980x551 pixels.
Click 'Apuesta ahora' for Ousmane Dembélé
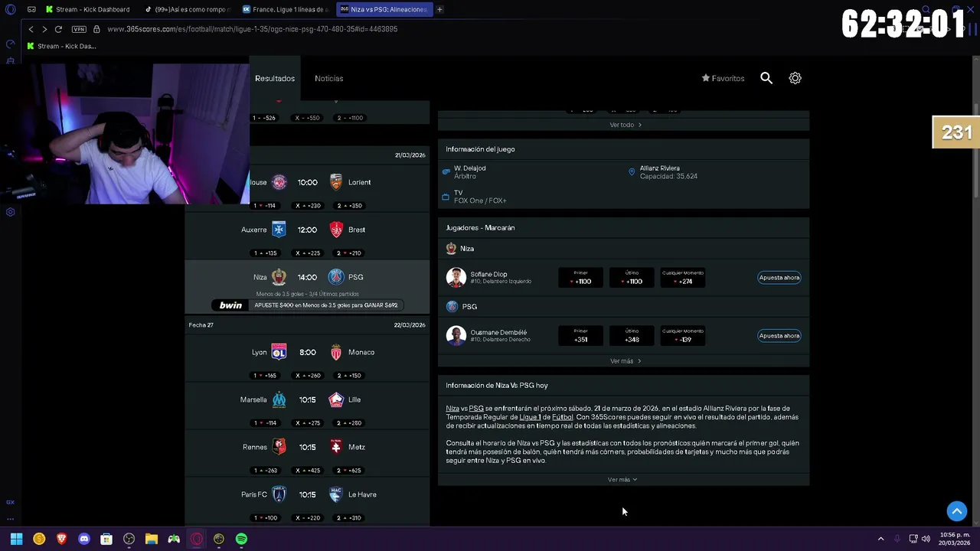click(x=779, y=336)
